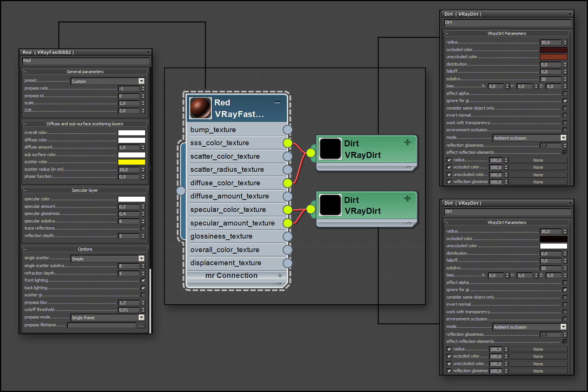Click the prepass fileName browse button
Screen dimensions: 588x392
(x=142, y=325)
